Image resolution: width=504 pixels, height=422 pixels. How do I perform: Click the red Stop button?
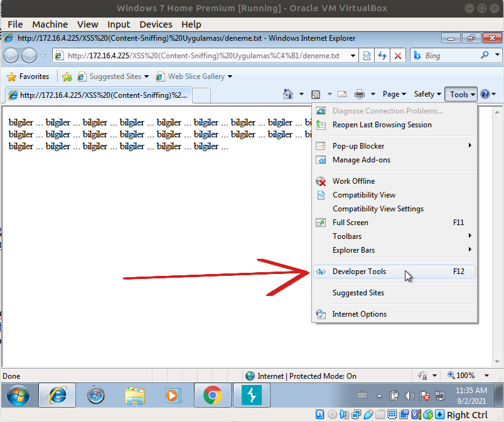point(397,56)
